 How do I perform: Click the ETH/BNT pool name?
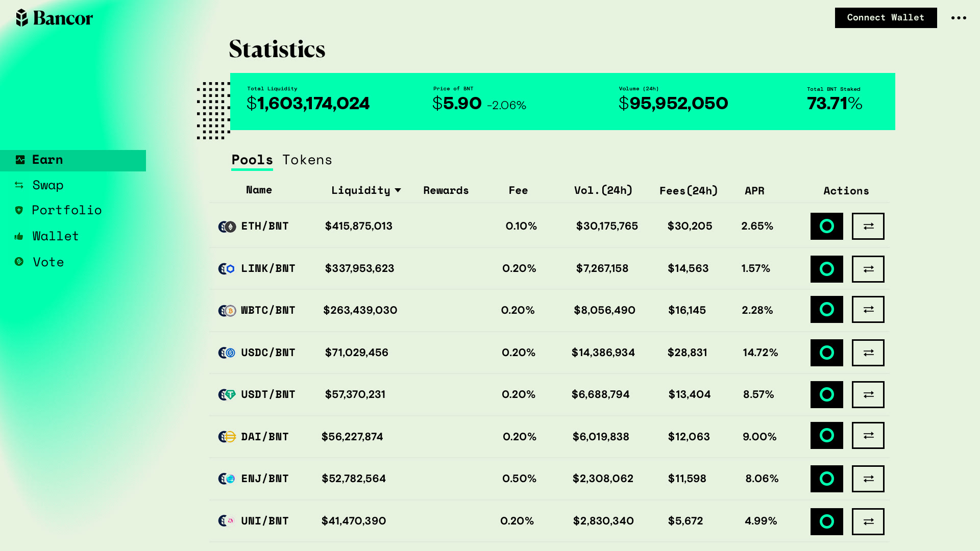pos(265,226)
